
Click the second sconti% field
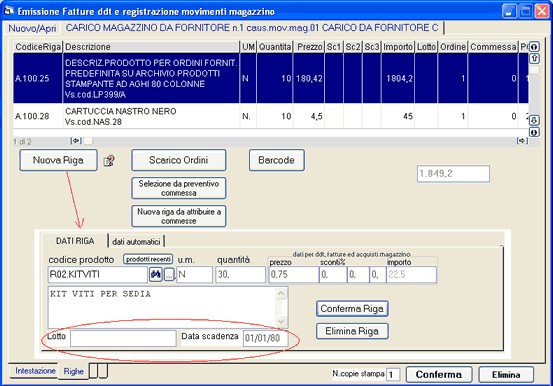pyautogui.click(x=358, y=275)
